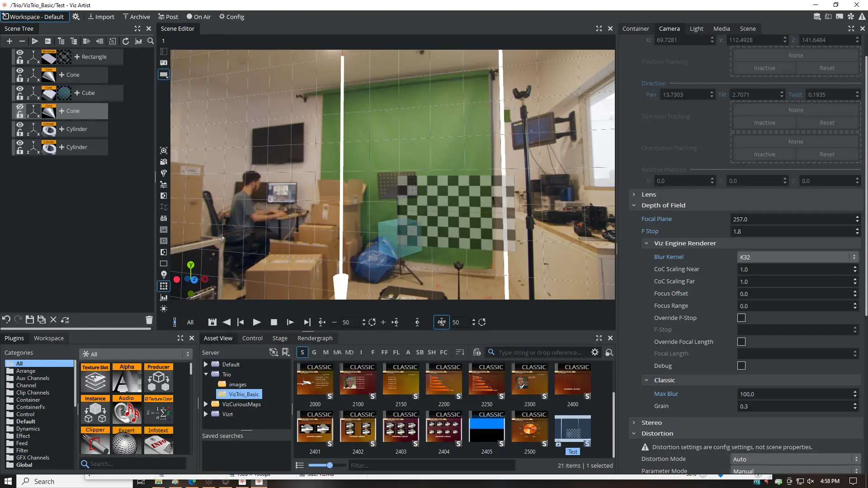Adjust the thumbnail size slider
This screenshot has width=868, height=488.
[x=330, y=465]
